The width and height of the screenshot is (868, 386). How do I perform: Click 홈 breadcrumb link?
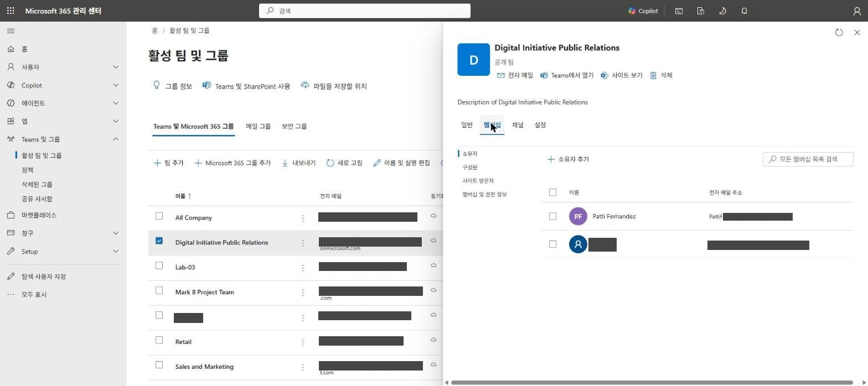pyautogui.click(x=154, y=30)
